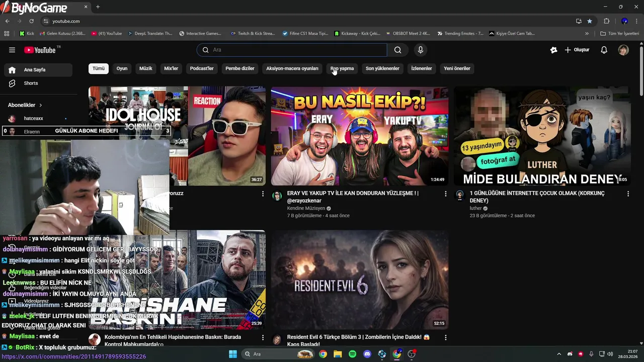Open Kick bookmark
644x362 pixels.
point(27,34)
